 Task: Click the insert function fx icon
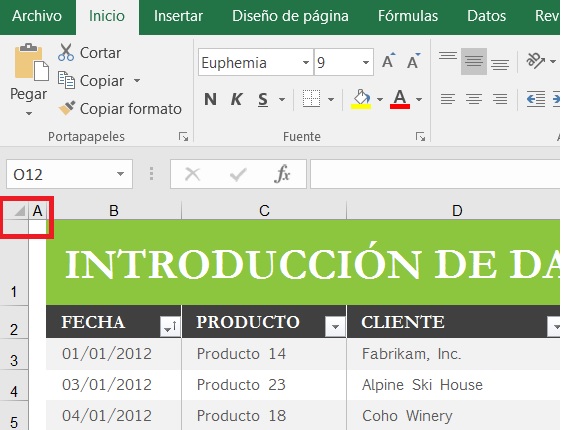point(282,174)
